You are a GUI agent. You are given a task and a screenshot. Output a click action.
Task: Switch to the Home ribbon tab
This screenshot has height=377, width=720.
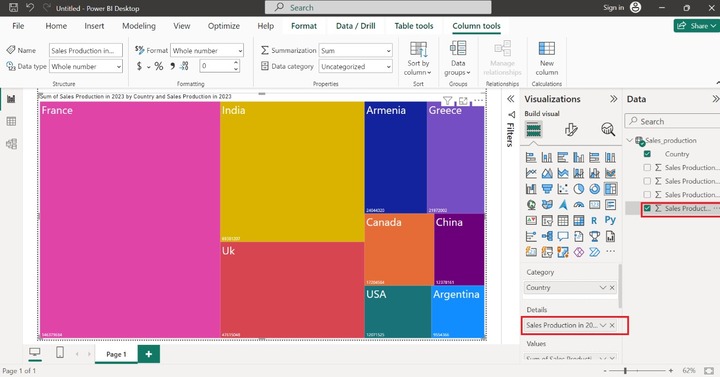(x=56, y=26)
